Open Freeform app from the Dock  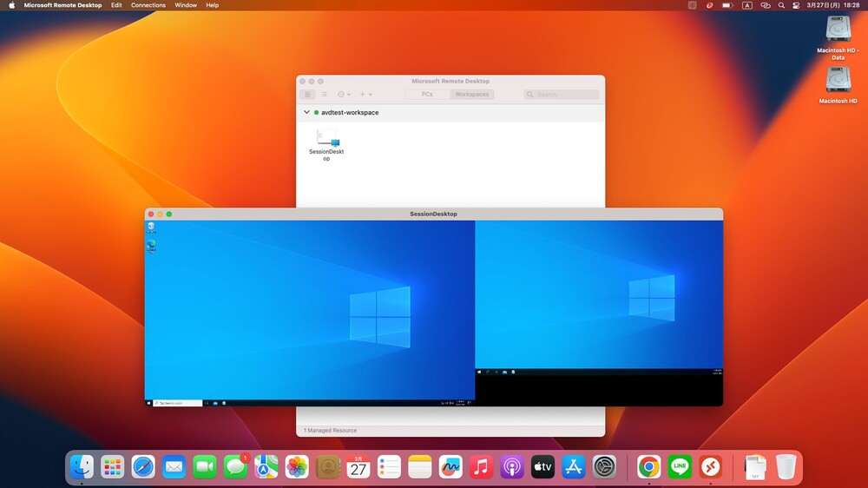click(x=450, y=467)
